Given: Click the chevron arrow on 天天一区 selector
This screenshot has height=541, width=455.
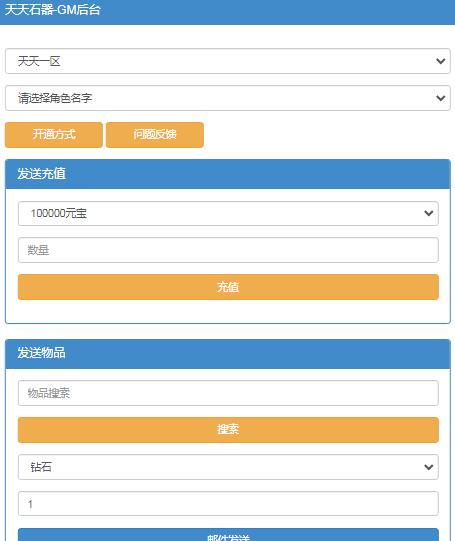Looking at the screenshot, I should tap(440, 61).
